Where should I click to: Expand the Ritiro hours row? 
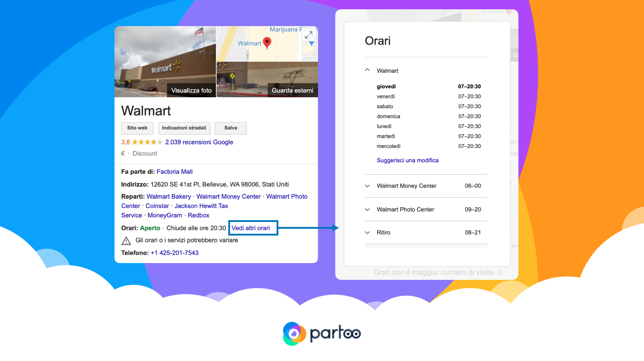pyautogui.click(x=426, y=233)
